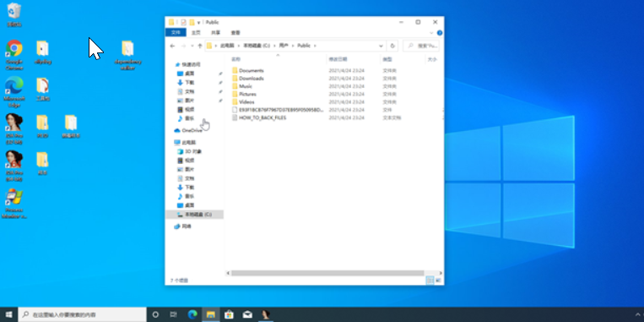Click the taskbar search box

[x=82, y=314]
